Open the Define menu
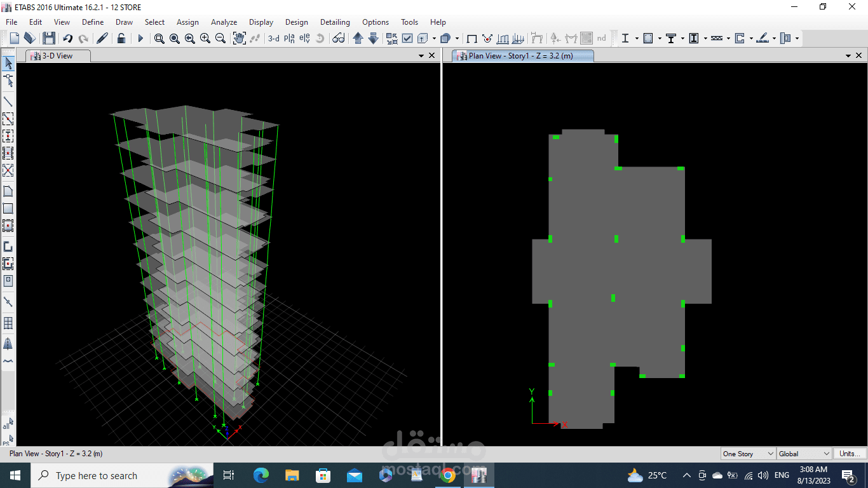 point(93,22)
